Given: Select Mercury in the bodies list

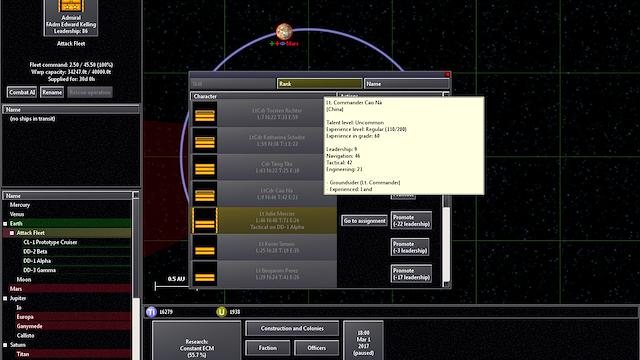Looking at the screenshot, I should tap(67, 205).
